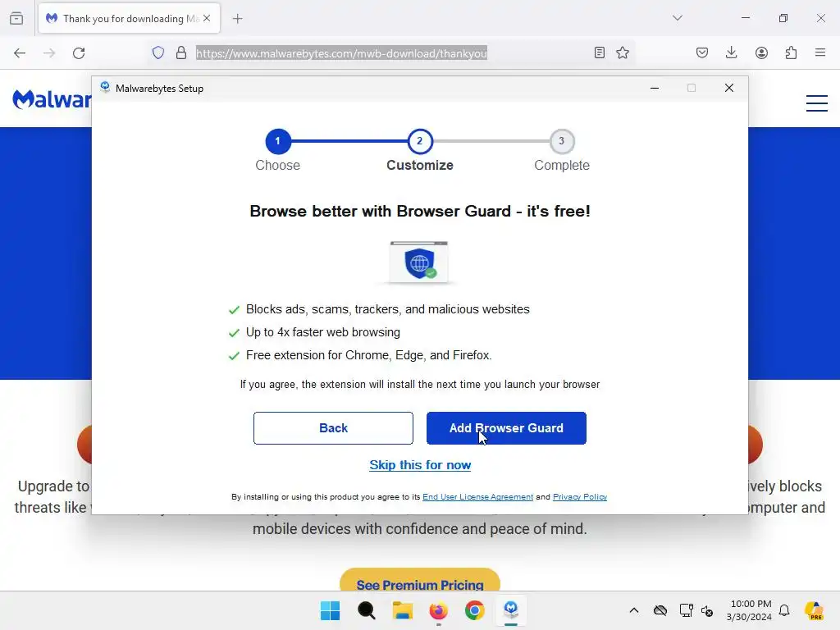Open the Malwarebytes website hamburger menu

(x=817, y=103)
